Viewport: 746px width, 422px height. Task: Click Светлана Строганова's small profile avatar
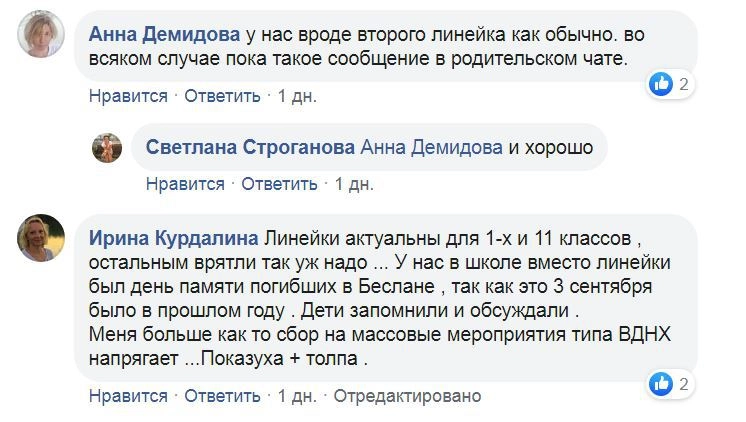pos(107,148)
